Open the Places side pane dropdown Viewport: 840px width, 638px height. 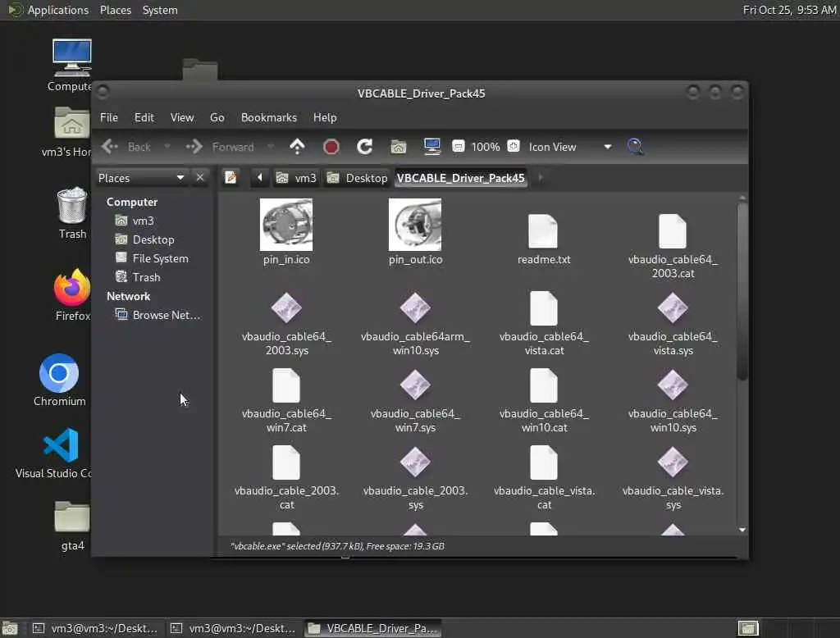[x=141, y=177]
